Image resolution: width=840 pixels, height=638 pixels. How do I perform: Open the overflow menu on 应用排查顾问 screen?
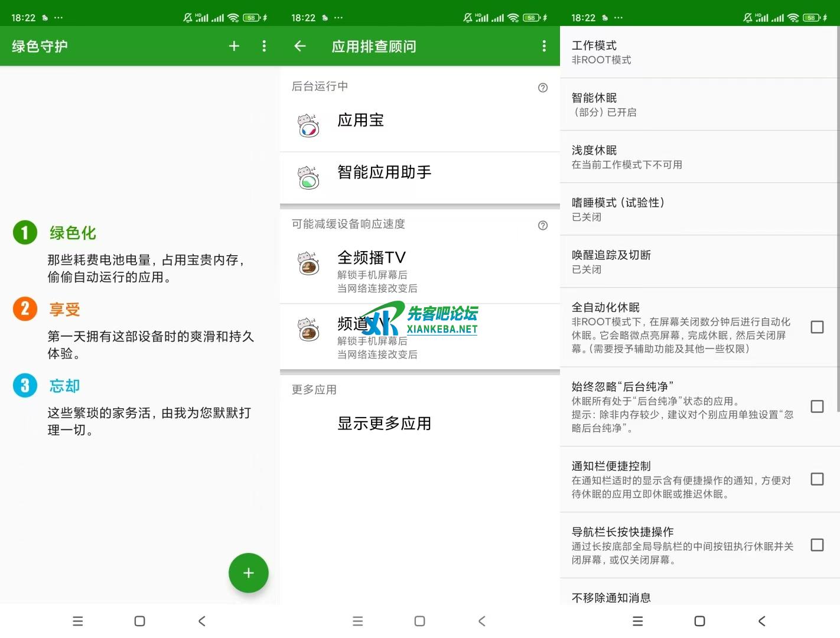pos(543,46)
